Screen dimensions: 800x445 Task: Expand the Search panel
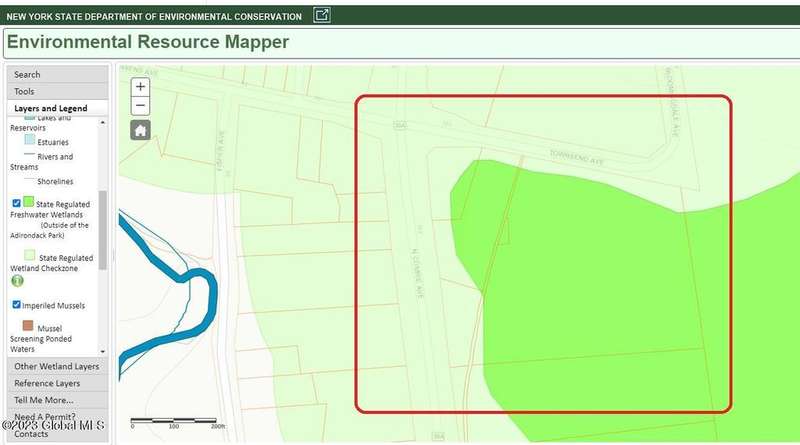[58, 75]
